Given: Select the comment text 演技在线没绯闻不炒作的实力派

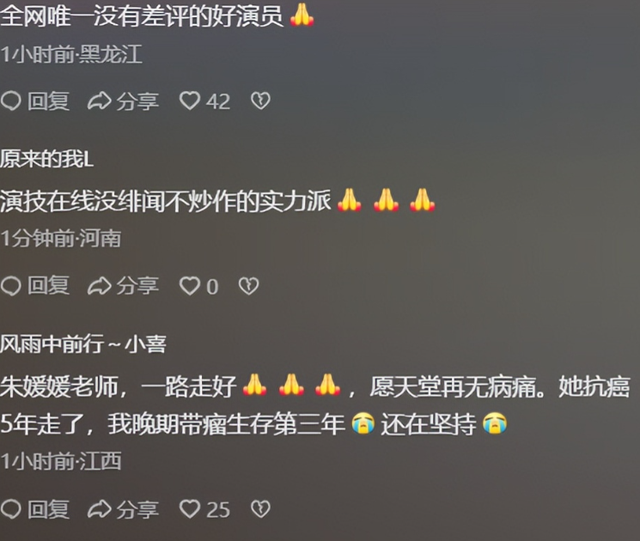Looking at the screenshot, I should (165, 201).
